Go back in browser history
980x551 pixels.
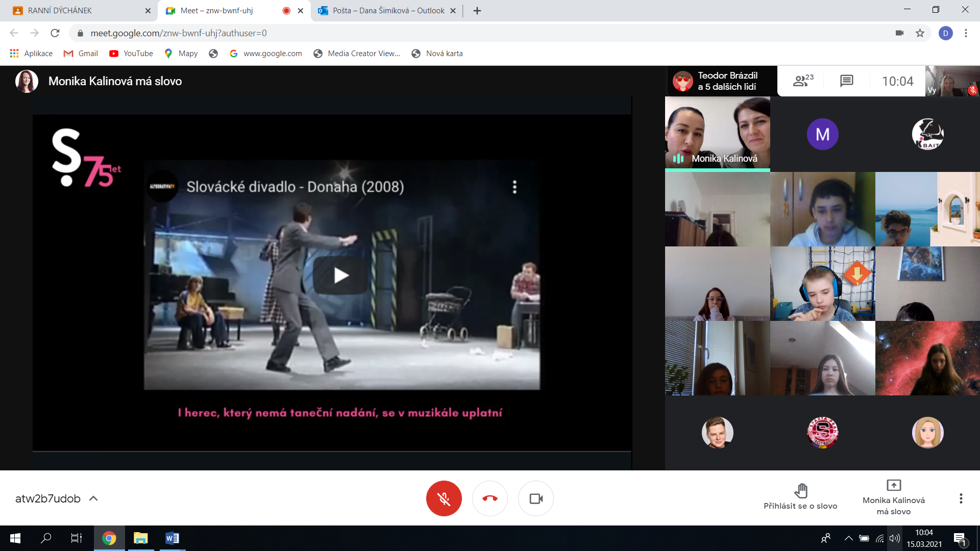coord(14,33)
